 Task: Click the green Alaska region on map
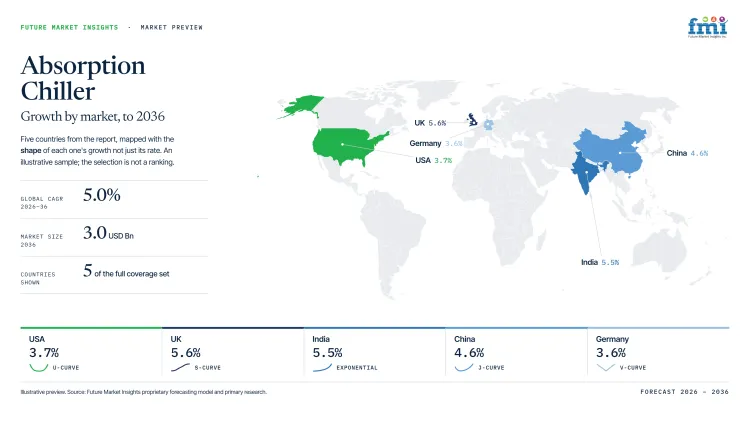(x=300, y=106)
